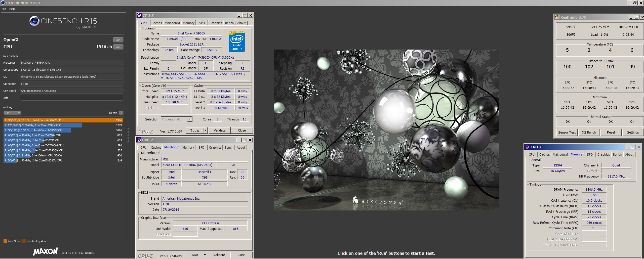The image size is (644, 259).
Task: Click CPU score 1946 cb
Action: click(x=104, y=47)
